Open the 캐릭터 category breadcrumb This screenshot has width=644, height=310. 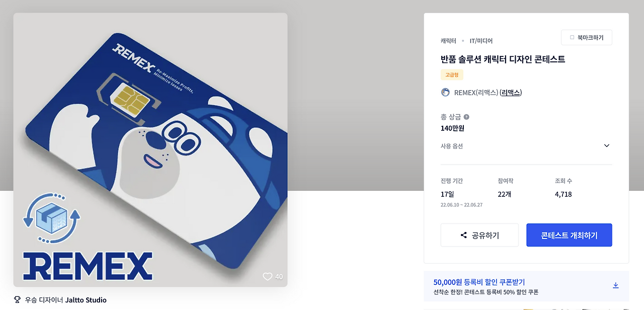(x=447, y=40)
